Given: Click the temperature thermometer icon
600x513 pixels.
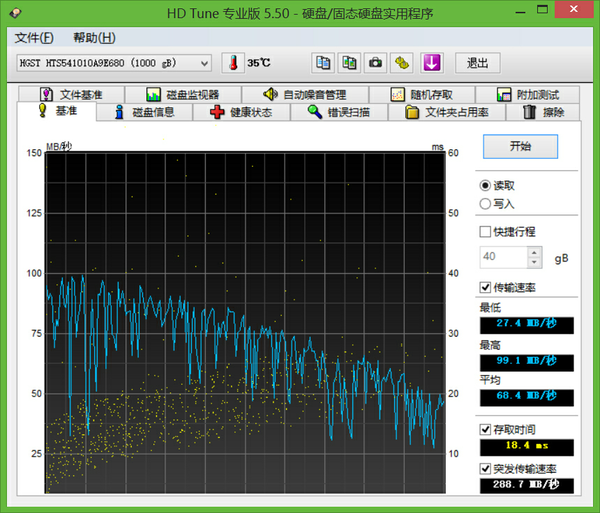Looking at the screenshot, I should click(232, 63).
